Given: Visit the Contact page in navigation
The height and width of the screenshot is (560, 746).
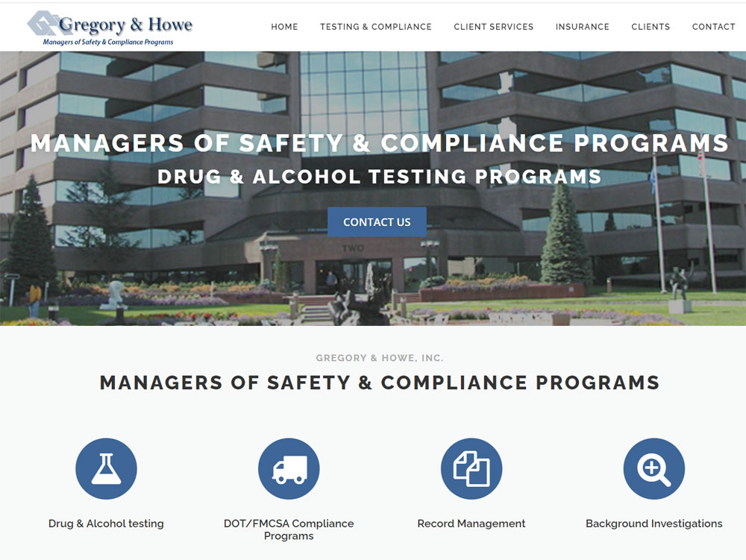Looking at the screenshot, I should point(714,27).
